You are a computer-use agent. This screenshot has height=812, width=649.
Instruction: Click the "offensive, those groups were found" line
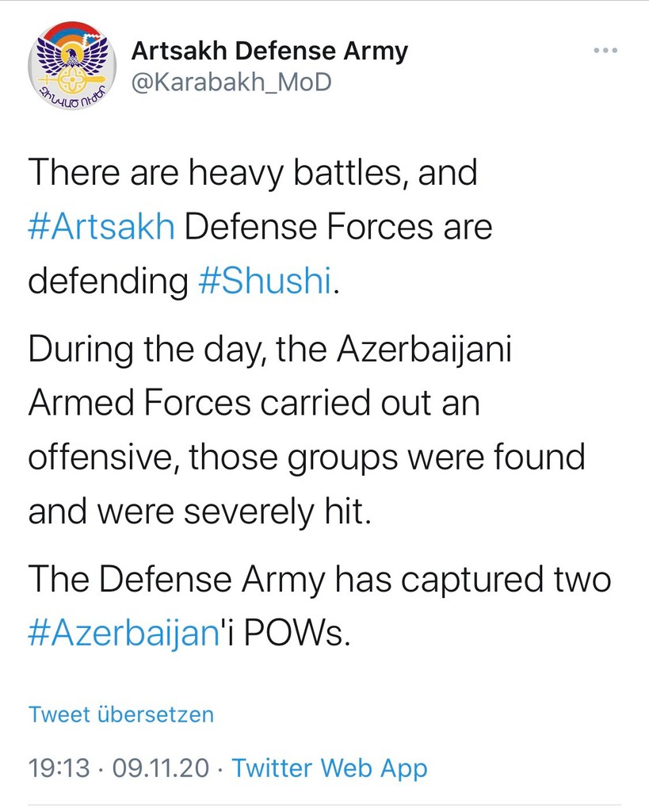[x=307, y=458]
